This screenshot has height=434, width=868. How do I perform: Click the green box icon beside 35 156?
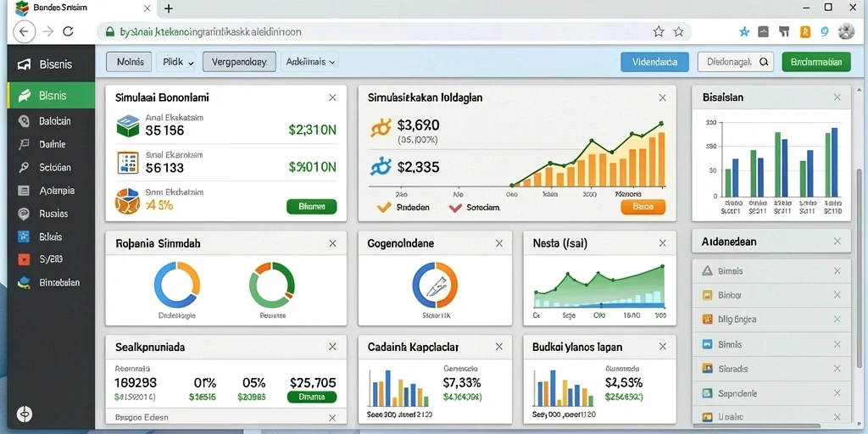(129, 125)
